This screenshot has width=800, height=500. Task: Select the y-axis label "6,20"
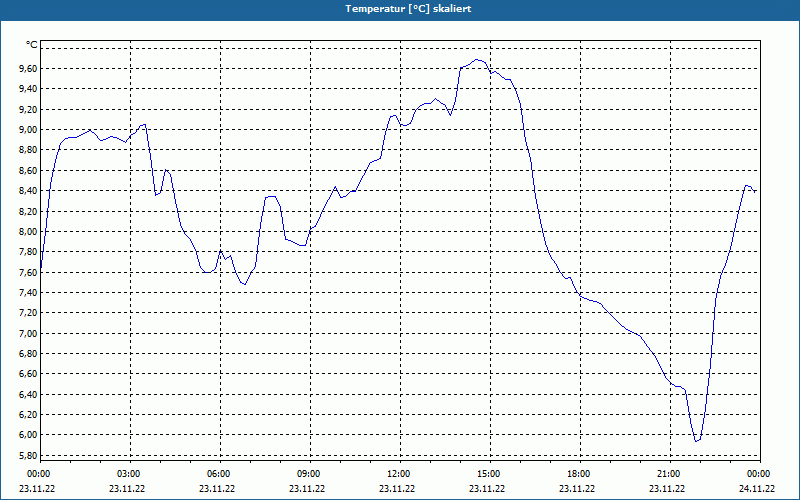[x=29, y=414]
